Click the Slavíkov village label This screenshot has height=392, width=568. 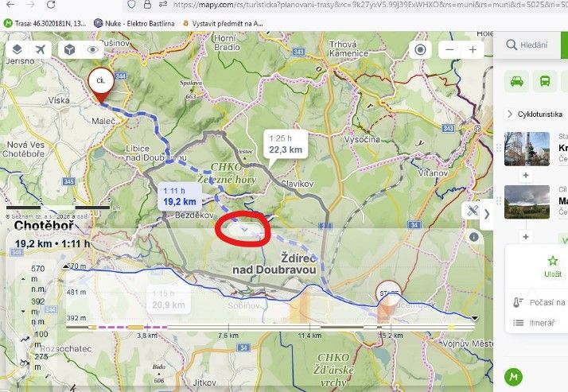[297, 184]
